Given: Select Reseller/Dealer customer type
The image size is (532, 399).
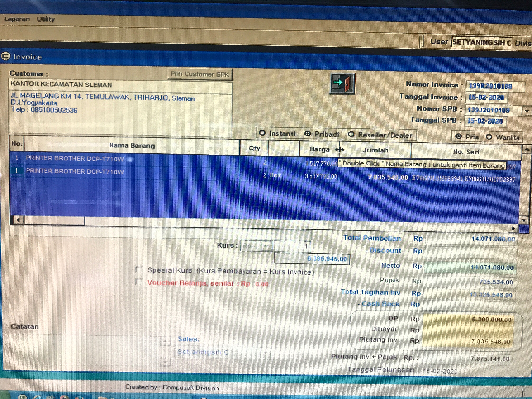Looking at the screenshot, I should pyautogui.click(x=351, y=134).
